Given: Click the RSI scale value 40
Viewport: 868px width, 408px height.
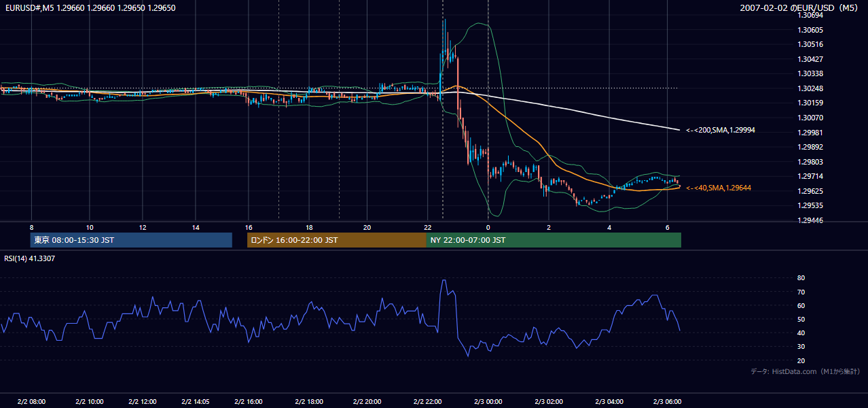Looking at the screenshot, I should [x=801, y=333].
